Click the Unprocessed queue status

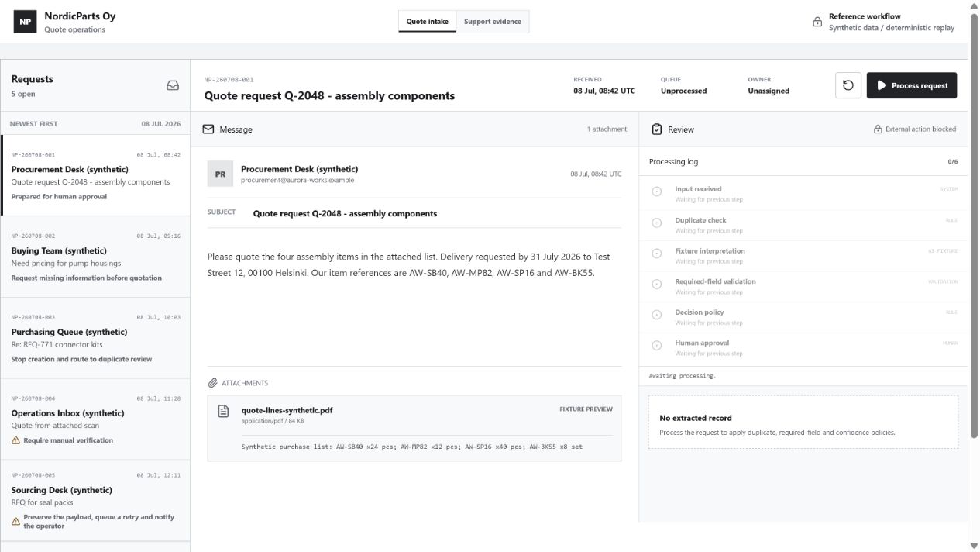[683, 91]
